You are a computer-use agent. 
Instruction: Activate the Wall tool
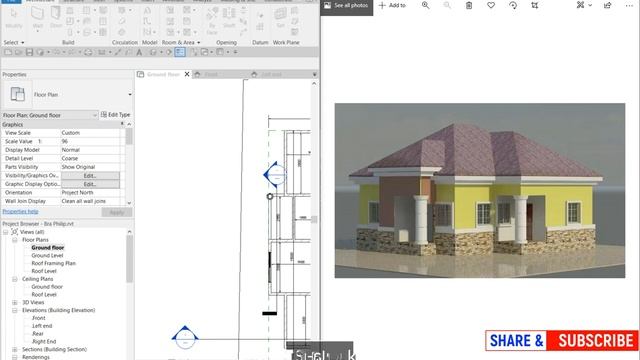point(38,18)
